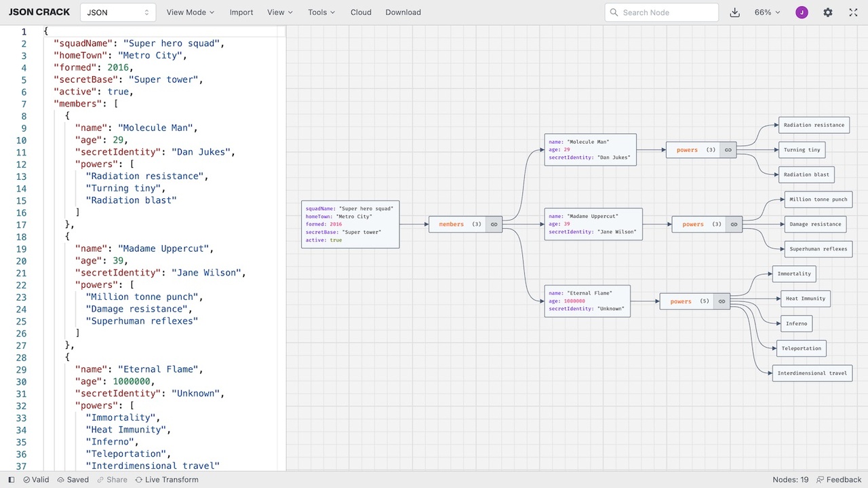
Task: Enter fullscreen using the expand icon
Action: [852, 12]
